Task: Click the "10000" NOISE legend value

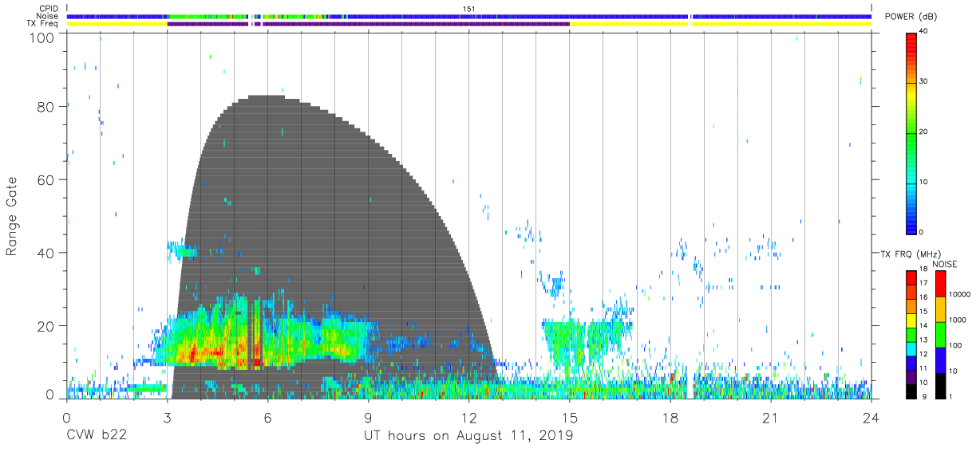Action: pos(960,296)
